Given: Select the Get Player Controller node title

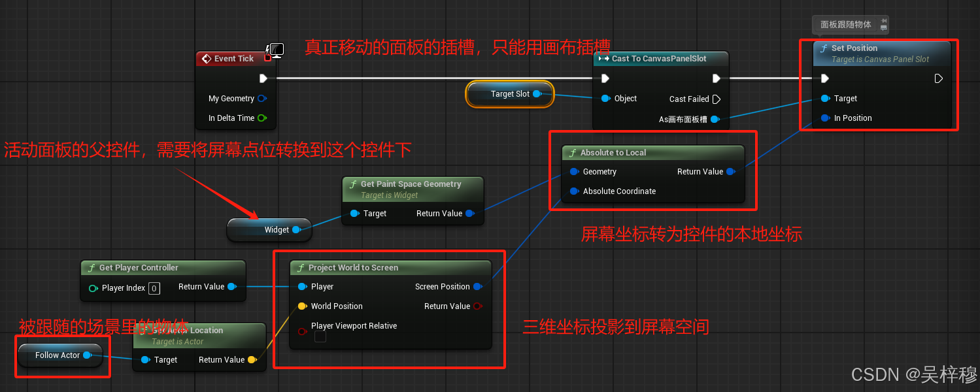Looking at the screenshot, I should [139, 268].
